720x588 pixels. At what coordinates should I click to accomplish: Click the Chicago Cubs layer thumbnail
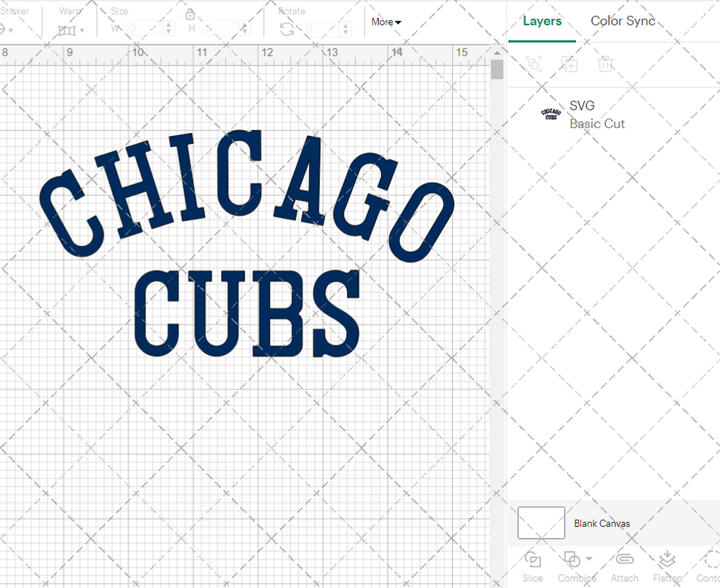(549, 114)
